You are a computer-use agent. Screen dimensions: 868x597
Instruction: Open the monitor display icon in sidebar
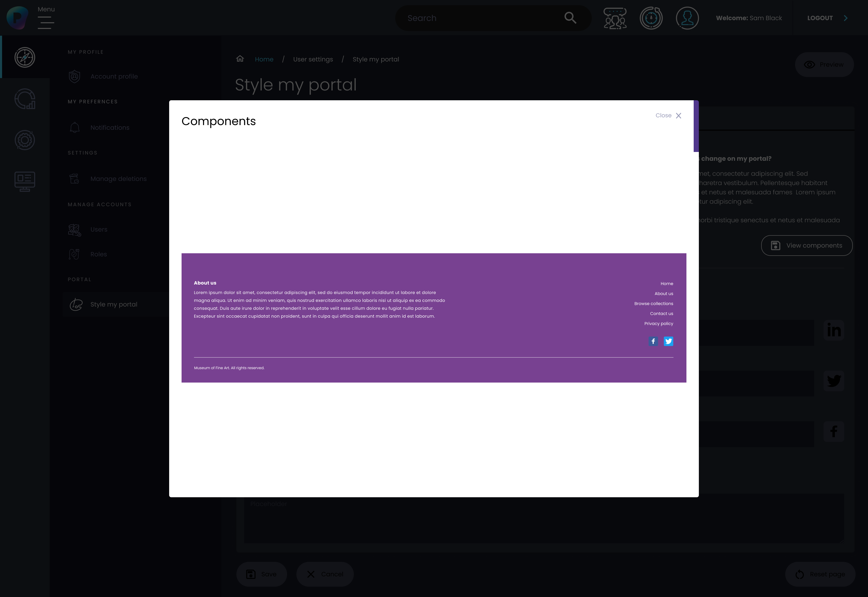[x=25, y=181]
